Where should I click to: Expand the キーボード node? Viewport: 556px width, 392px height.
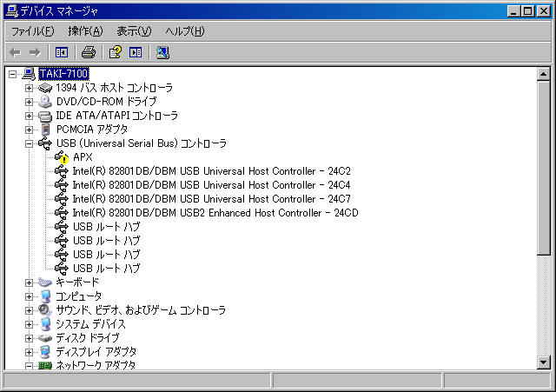tap(29, 282)
